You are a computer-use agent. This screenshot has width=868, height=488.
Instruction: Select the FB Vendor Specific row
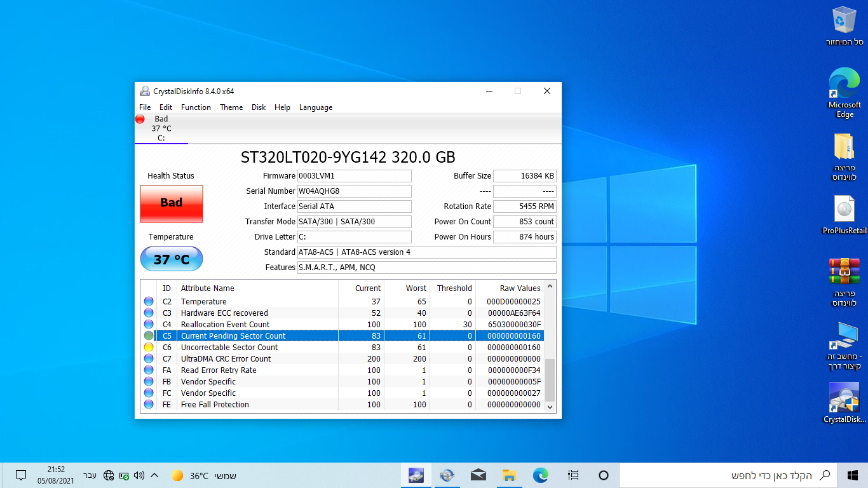pos(342,381)
